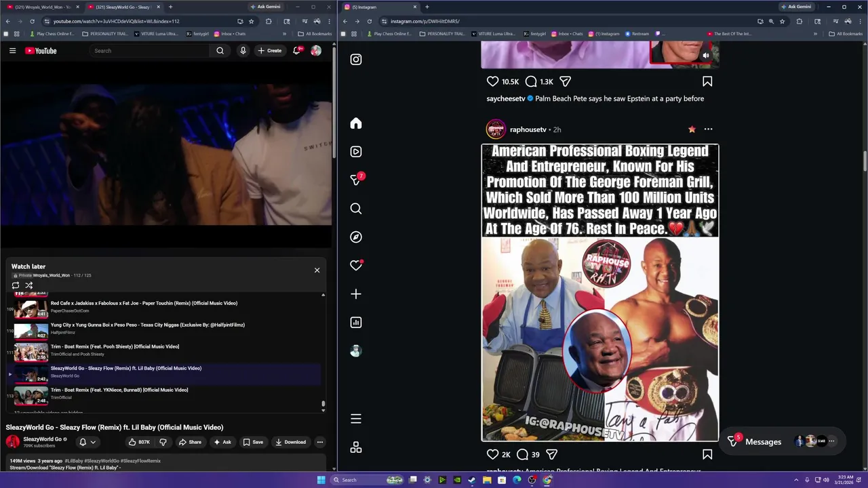Screen dimensions: 868x488
Task: Click the YouTube logo to go home
Action: (41, 51)
